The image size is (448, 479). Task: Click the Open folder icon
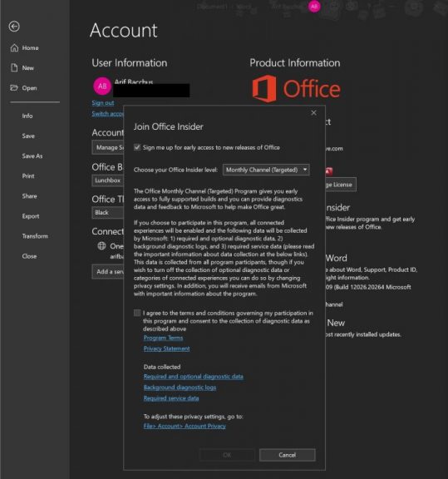14,88
